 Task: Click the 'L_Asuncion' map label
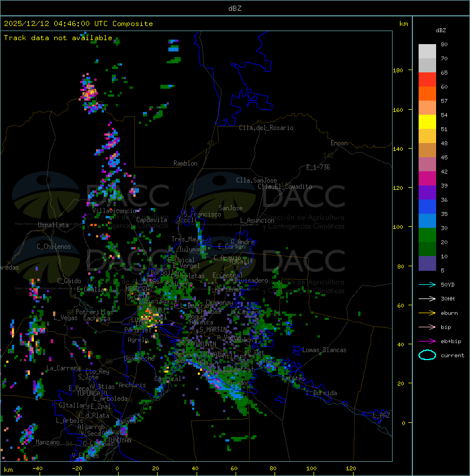point(257,220)
